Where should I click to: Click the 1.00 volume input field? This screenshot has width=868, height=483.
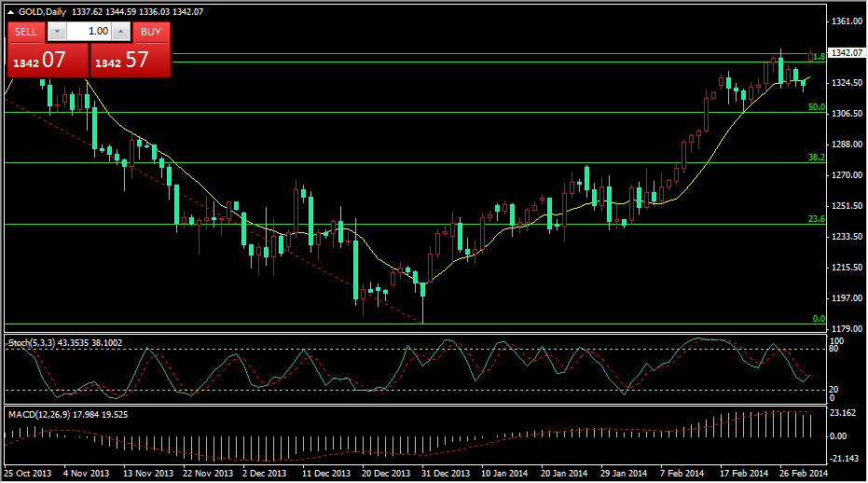point(90,32)
